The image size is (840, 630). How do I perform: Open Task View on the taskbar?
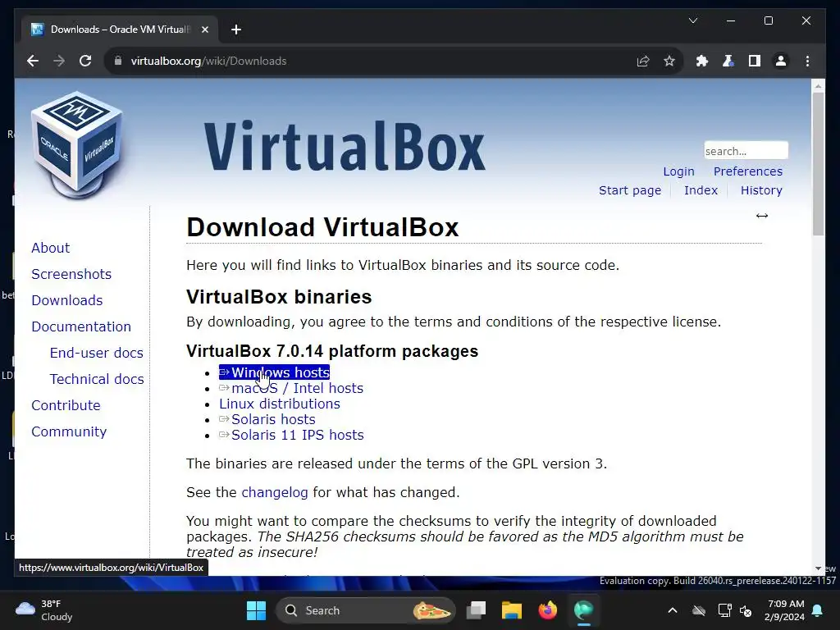(x=476, y=610)
